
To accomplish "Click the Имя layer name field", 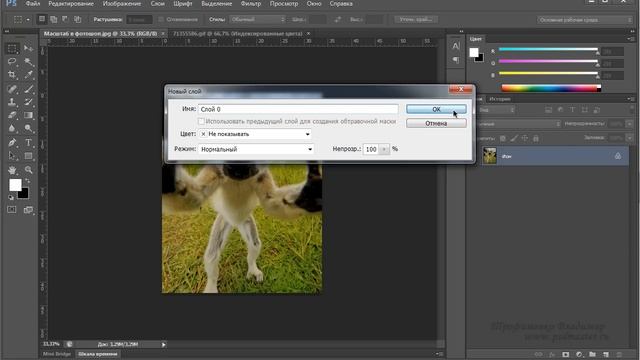I will point(298,109).
